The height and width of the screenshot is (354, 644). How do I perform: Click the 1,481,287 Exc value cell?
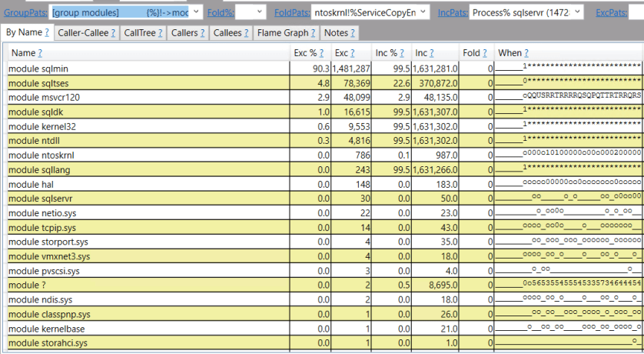[350, 68]
